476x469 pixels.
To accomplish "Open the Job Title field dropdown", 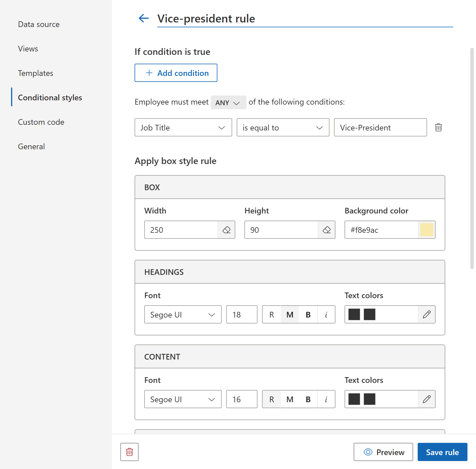I will (183, 127).
